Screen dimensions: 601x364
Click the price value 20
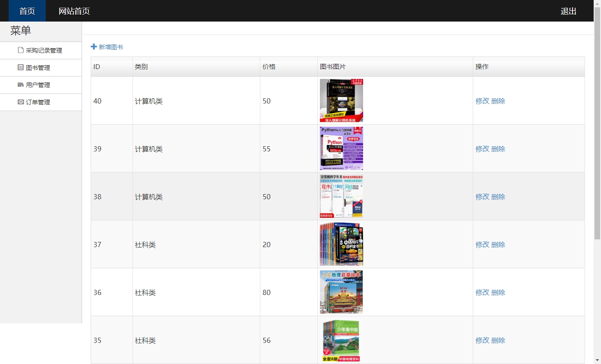click(x=267, y=245)
